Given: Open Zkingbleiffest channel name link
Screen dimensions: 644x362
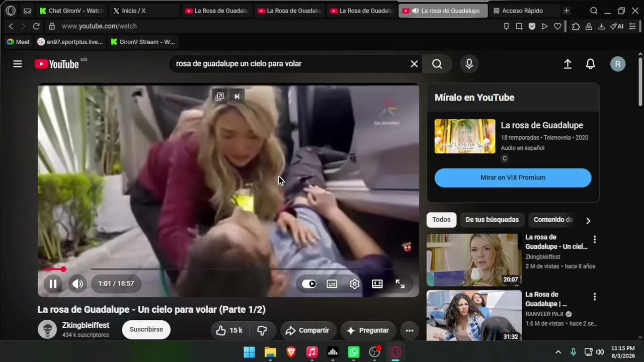Looking at the screenshot, I should coord(86,325).
